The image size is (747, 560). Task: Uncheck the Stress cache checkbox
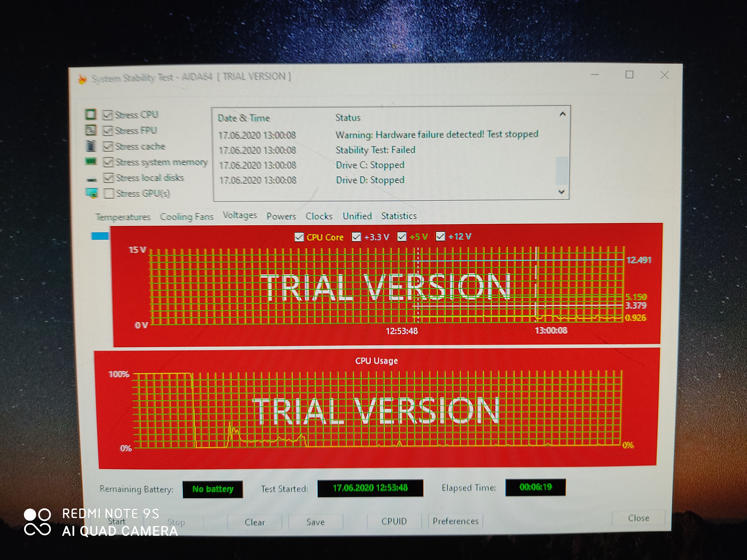point(108,146)
